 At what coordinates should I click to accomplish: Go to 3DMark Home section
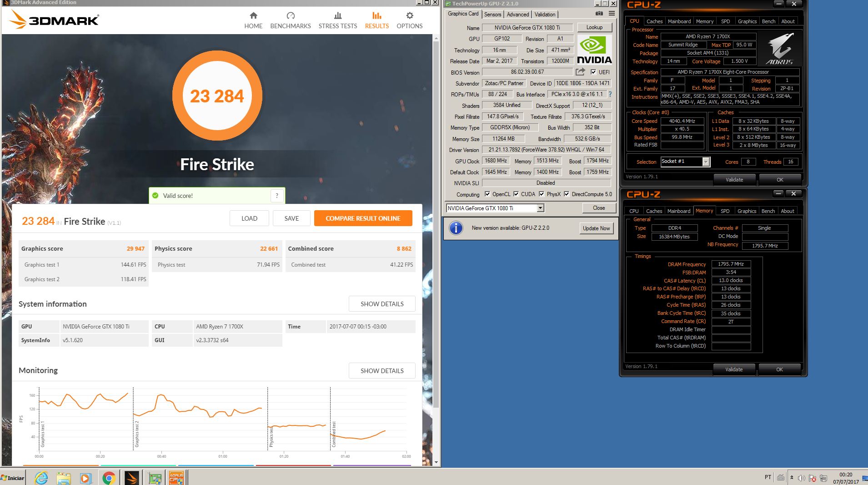253,20
